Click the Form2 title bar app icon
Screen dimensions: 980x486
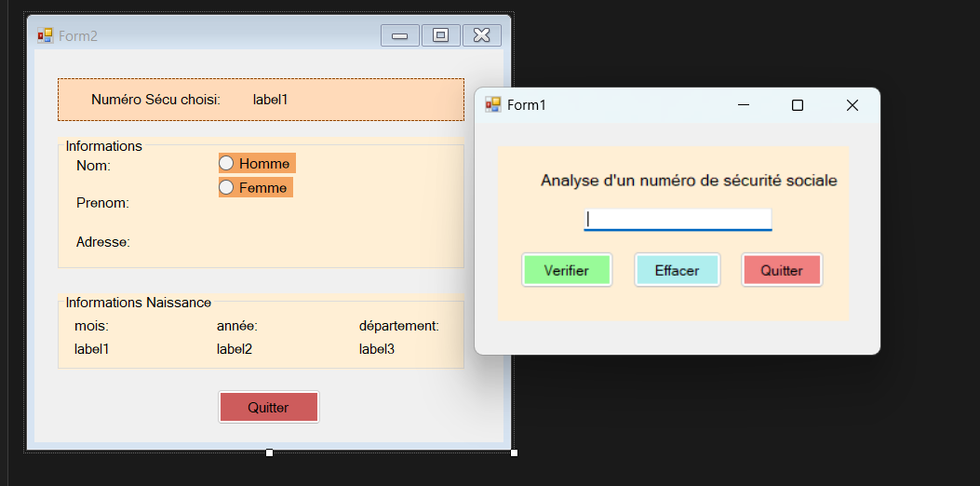point(45,35)
